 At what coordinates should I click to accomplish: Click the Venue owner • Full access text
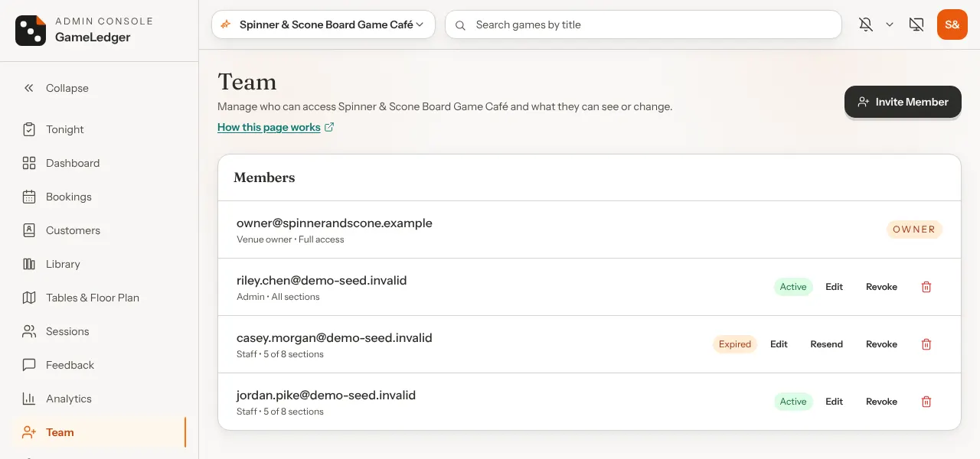[x=290, y=239]
